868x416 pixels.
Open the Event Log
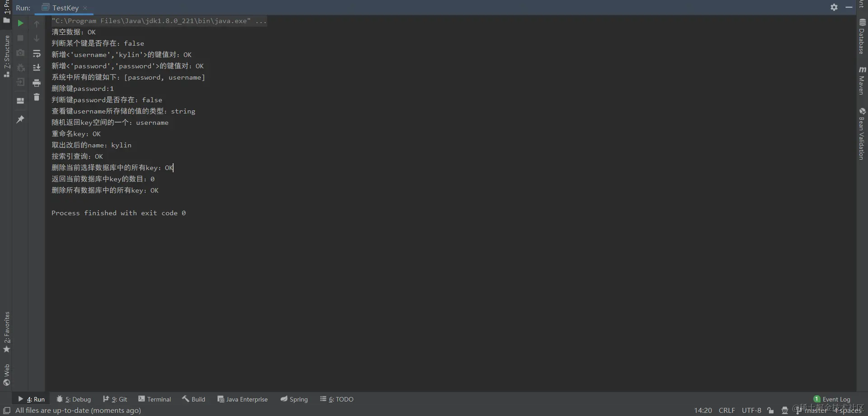[x=832, y=399]
